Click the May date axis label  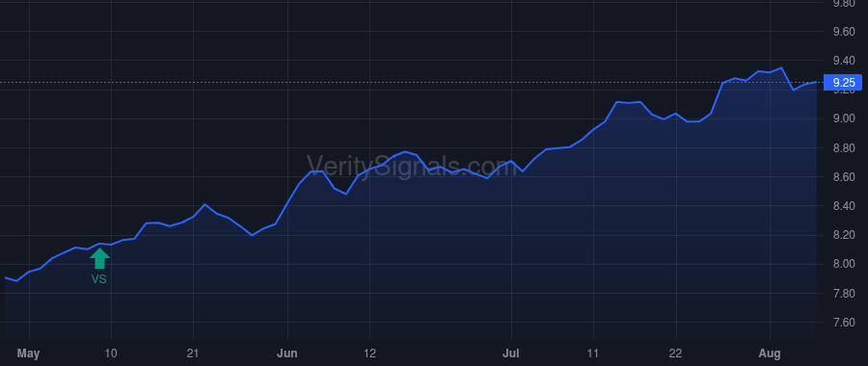tap(29, 353)
